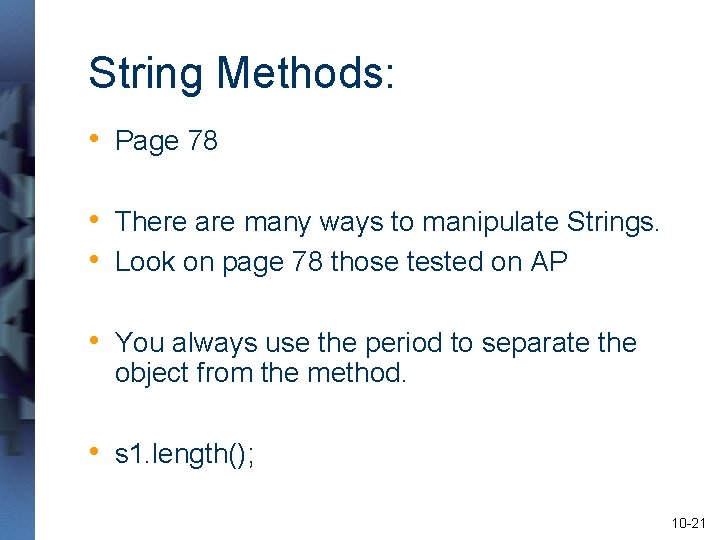Select the "Look on page 78" line
720x540 pixels.
(x=341, y=262)
